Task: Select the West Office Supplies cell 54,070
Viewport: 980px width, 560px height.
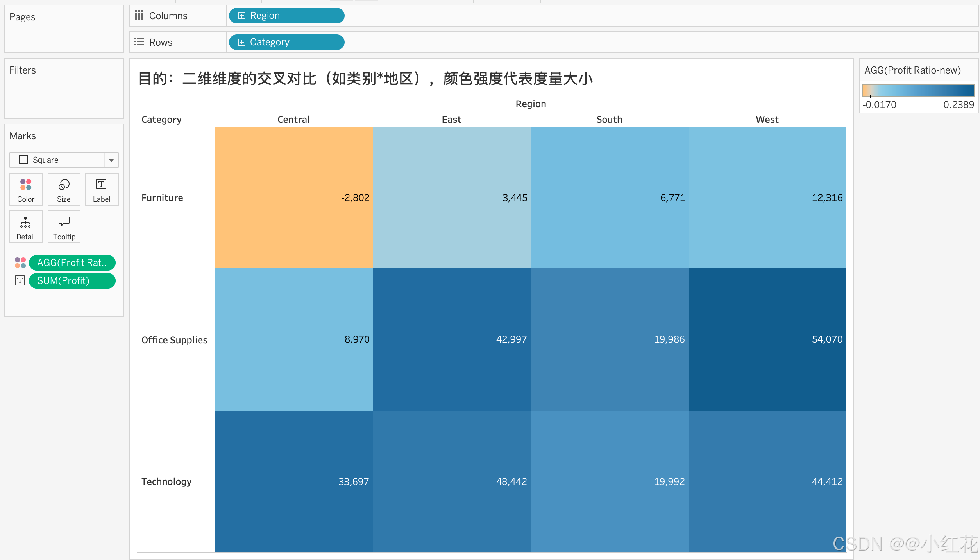Action: tap(767, 339)
